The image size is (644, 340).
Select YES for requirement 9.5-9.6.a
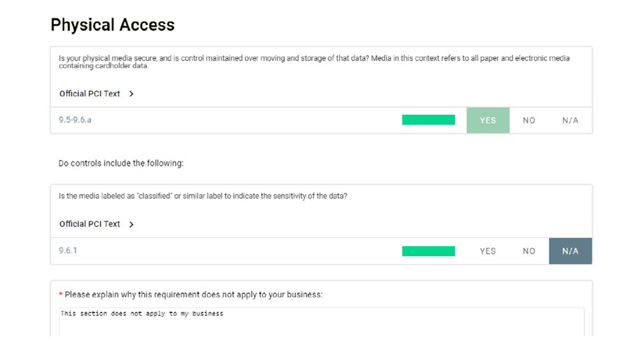click(x=488, y=120)
